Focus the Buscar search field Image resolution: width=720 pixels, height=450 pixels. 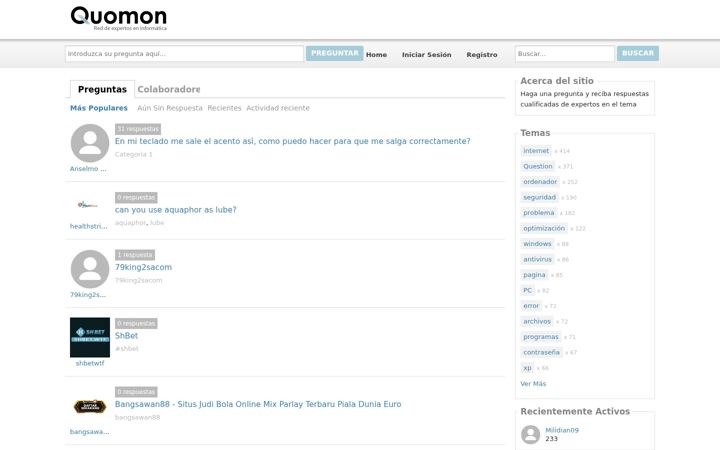(x=565, y=53)
